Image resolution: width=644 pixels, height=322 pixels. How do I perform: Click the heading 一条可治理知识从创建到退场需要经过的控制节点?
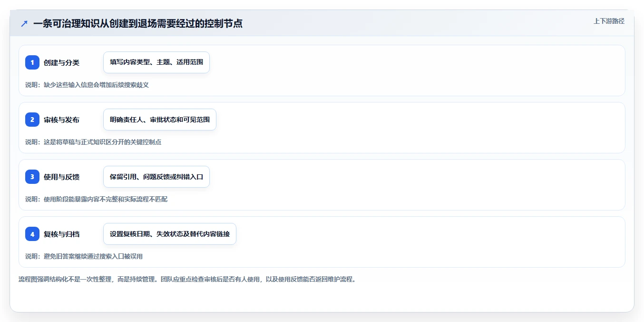click(x=138, y=23)
